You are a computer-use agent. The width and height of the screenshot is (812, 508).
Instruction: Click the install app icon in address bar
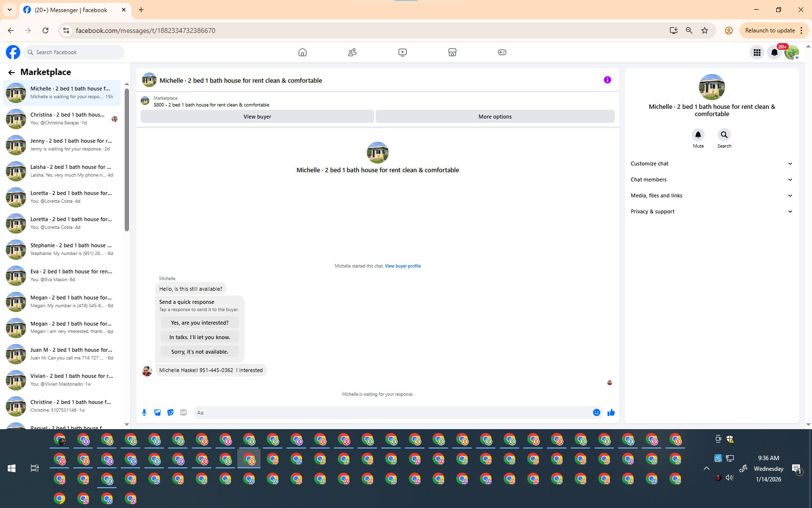click(674, 30)
